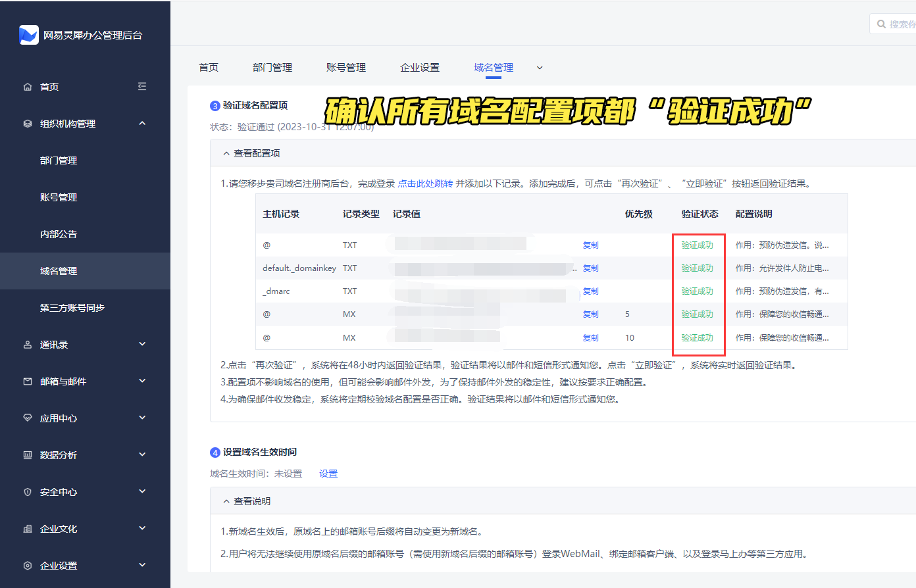Open 首页 in the sidebar
Viewport: 916px width, 588px height.
49,87
